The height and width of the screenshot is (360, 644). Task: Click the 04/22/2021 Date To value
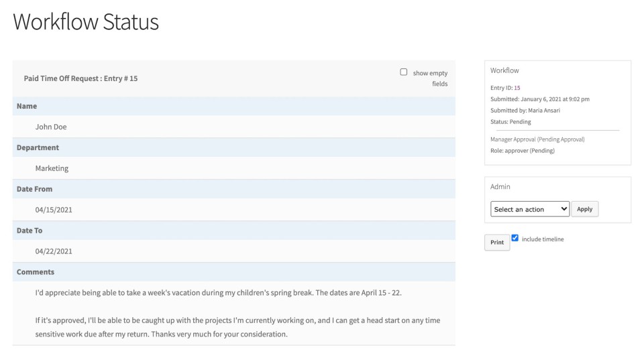pyautogui.click(x=54, y=251)
